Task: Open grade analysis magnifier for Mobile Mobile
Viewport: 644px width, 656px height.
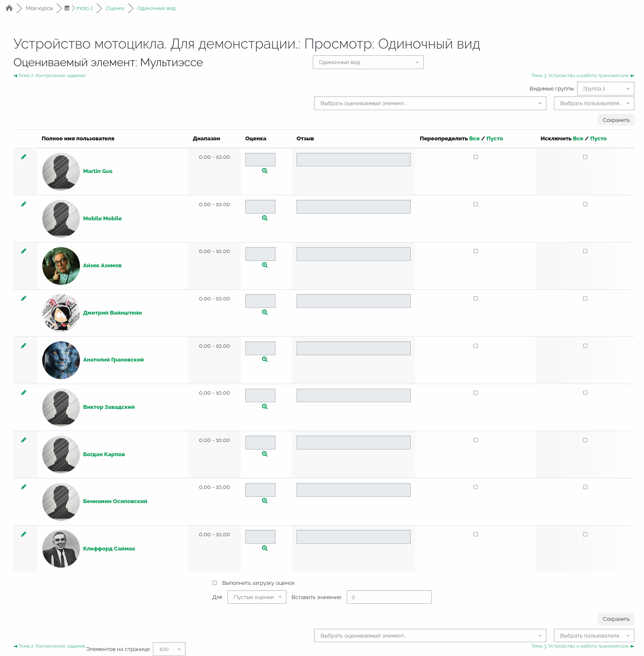Action: tap(265, 218)
